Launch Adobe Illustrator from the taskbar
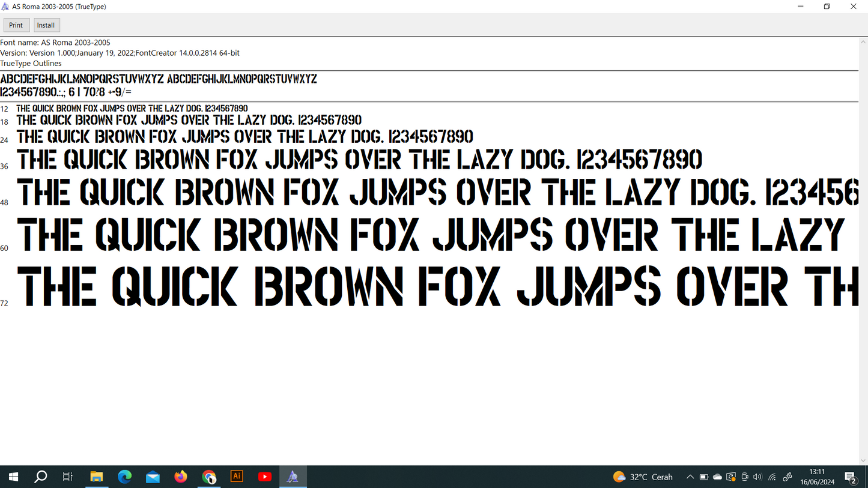Screen dimensions: 868x488 point(236,476)
